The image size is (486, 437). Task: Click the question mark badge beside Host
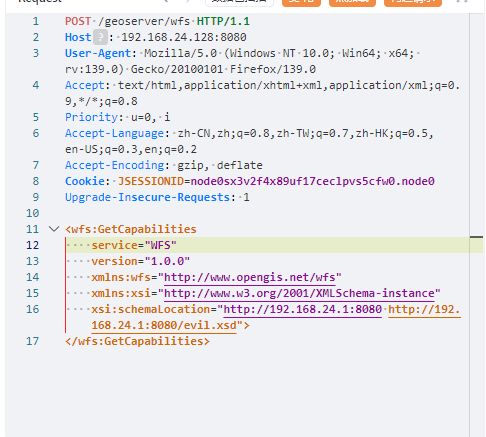[x=100, y=37]
